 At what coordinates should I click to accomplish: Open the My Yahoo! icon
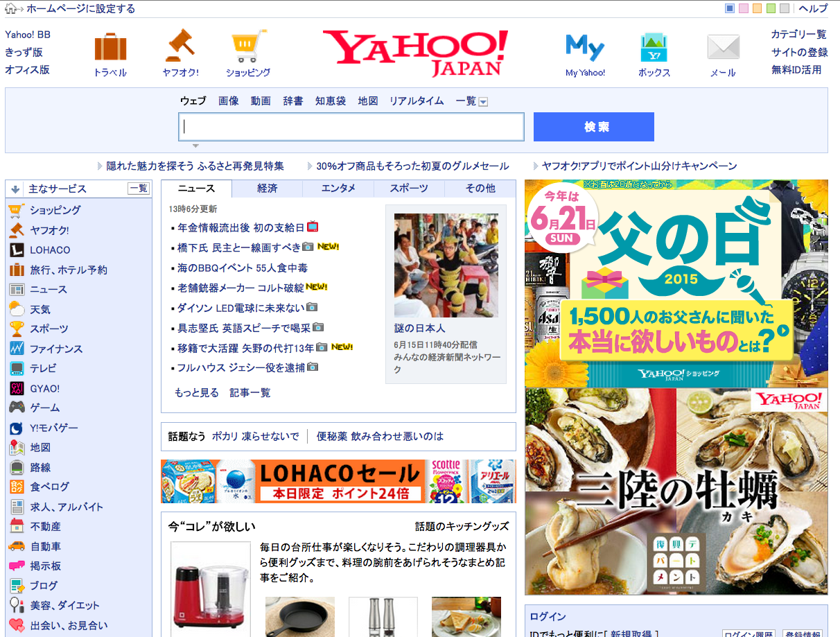tap(585, 48)
